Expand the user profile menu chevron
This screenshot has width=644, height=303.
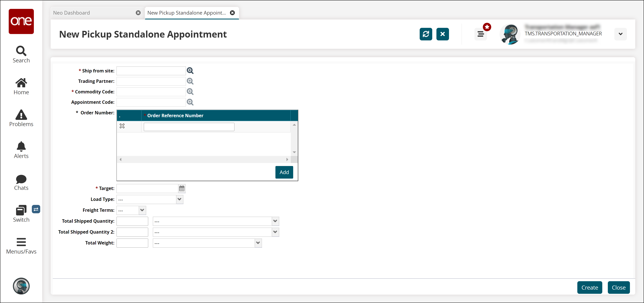tap(620, 34)
